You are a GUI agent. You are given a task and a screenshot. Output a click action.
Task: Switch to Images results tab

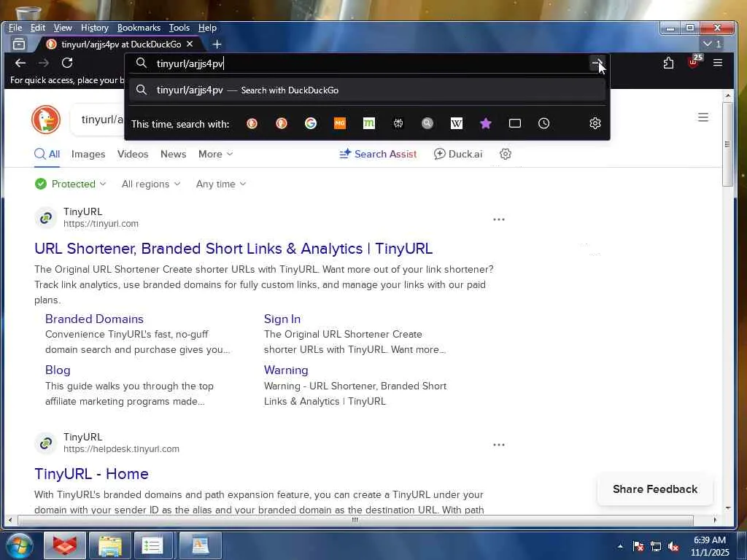click(88, 155)
